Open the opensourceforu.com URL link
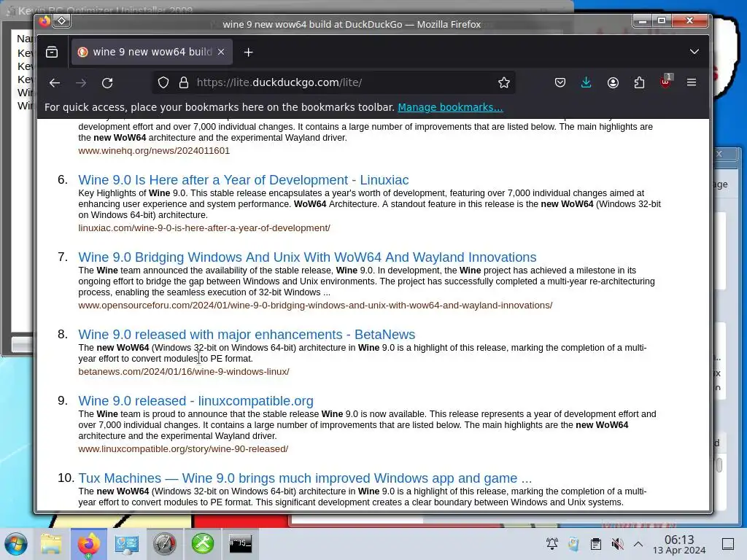 pos(315,306)
